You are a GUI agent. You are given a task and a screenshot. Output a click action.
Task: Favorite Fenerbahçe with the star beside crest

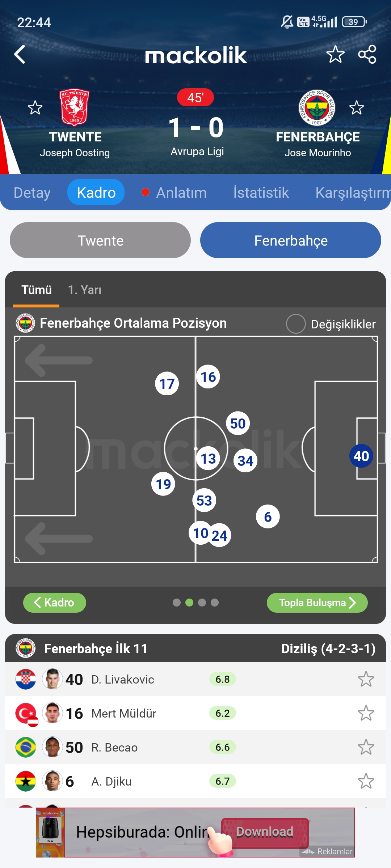[x=357, y=108]
